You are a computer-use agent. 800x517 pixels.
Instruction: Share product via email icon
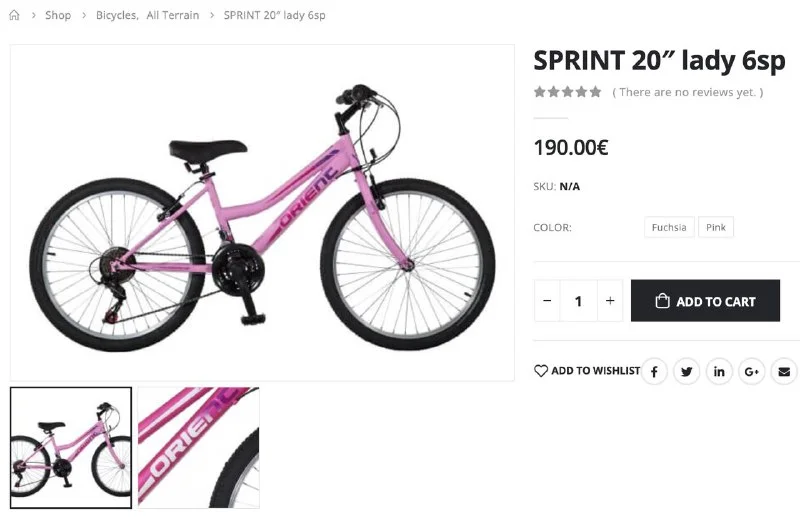(x=784, y=372)
